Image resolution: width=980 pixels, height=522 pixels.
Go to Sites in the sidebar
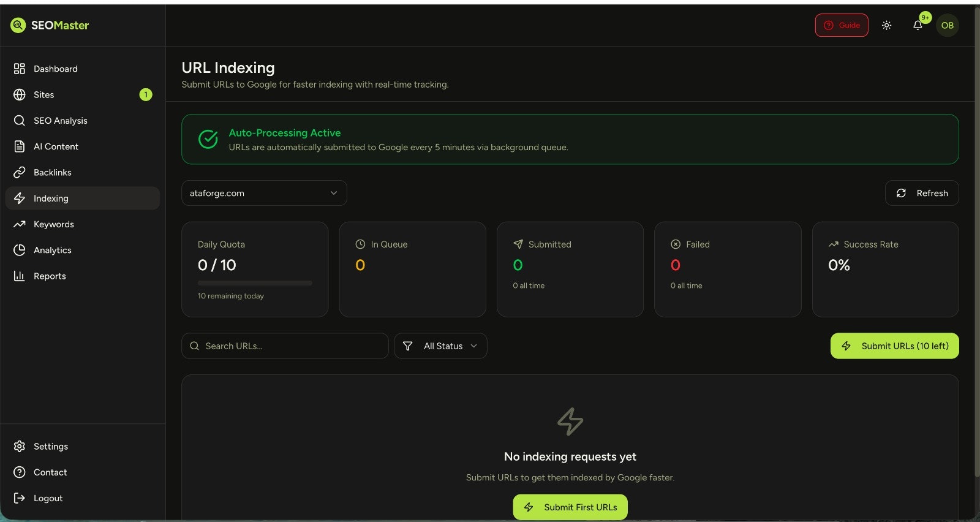(x=83, y=94)
